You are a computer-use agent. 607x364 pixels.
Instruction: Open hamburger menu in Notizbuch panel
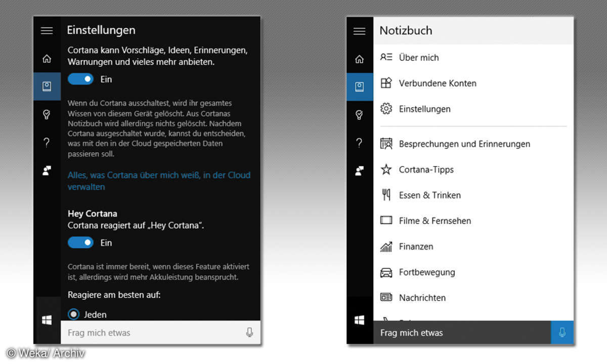point(360,31)
